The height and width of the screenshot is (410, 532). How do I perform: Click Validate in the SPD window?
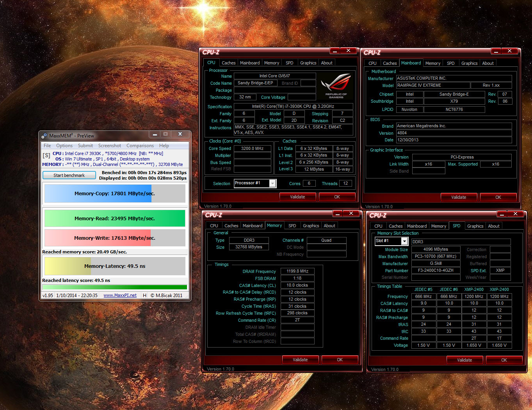tap(464, 360)
